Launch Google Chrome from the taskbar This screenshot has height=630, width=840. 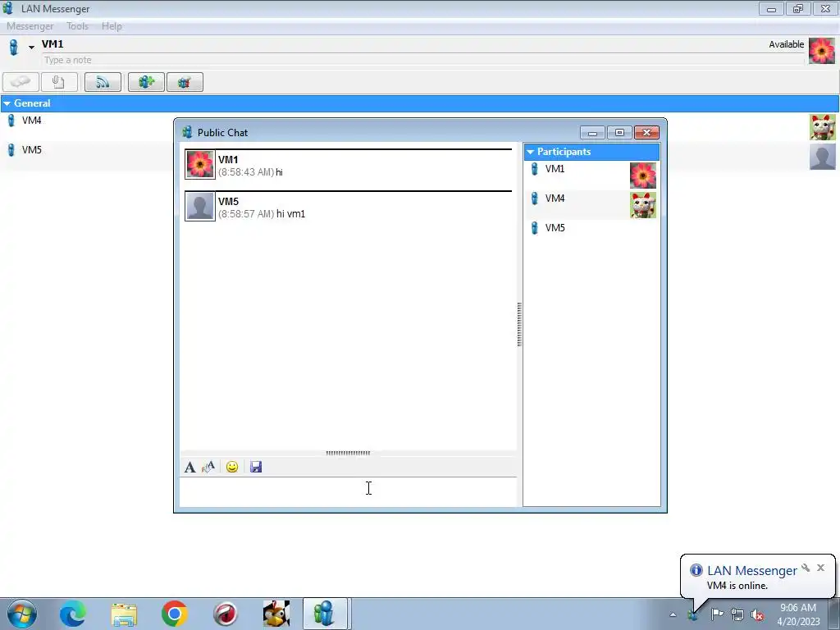[174, 614]
